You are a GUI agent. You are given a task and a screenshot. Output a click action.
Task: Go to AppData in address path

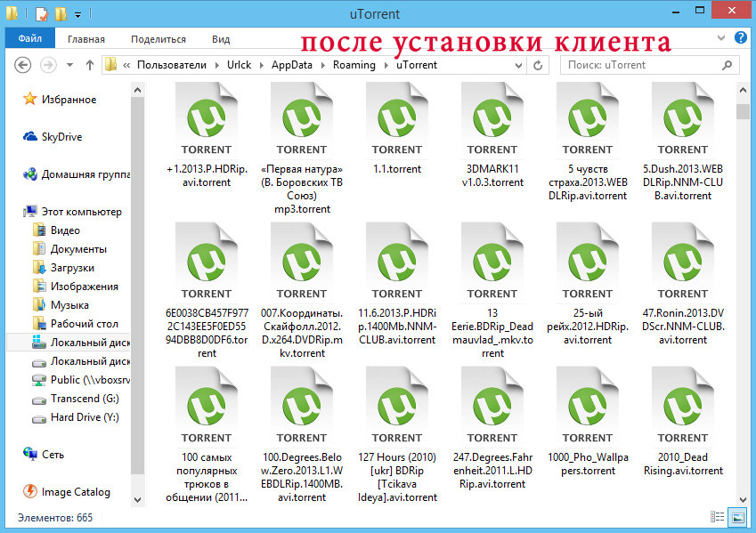pyautogui.click(x=292, y=65)
